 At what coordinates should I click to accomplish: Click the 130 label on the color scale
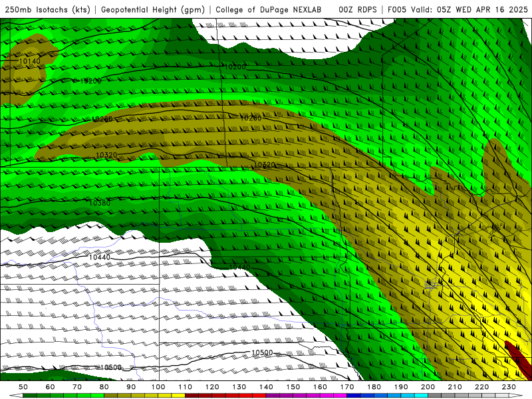pos(239,387)
